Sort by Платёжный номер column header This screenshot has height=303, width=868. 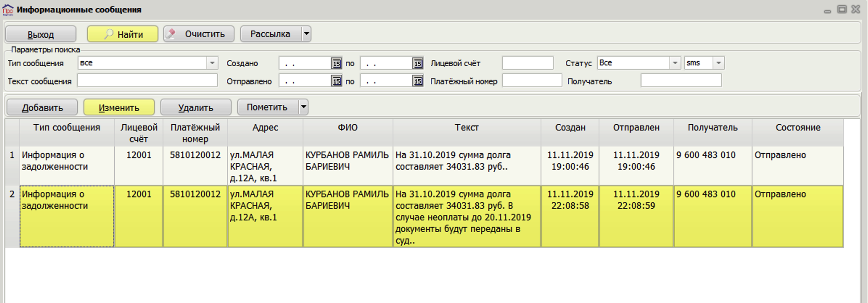tap(195, 133)
